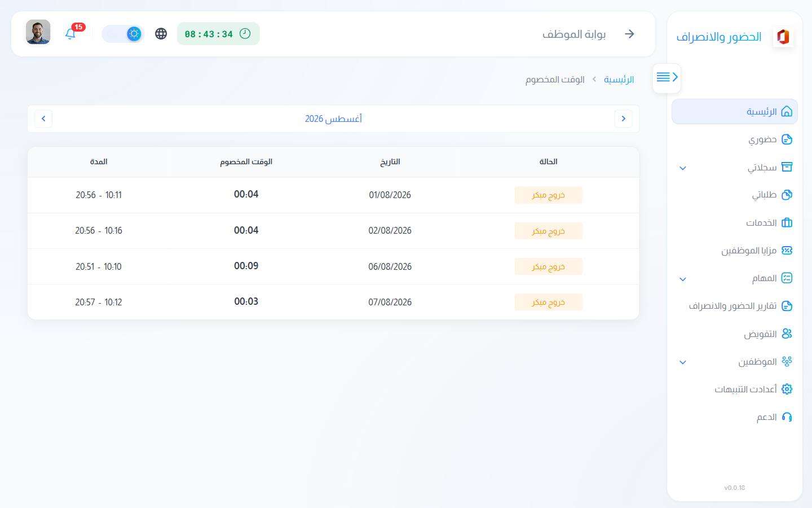The image size is (812, 508).
Task: Click the back arrow next to بوابة الموظف
Action: pos(630,34)
